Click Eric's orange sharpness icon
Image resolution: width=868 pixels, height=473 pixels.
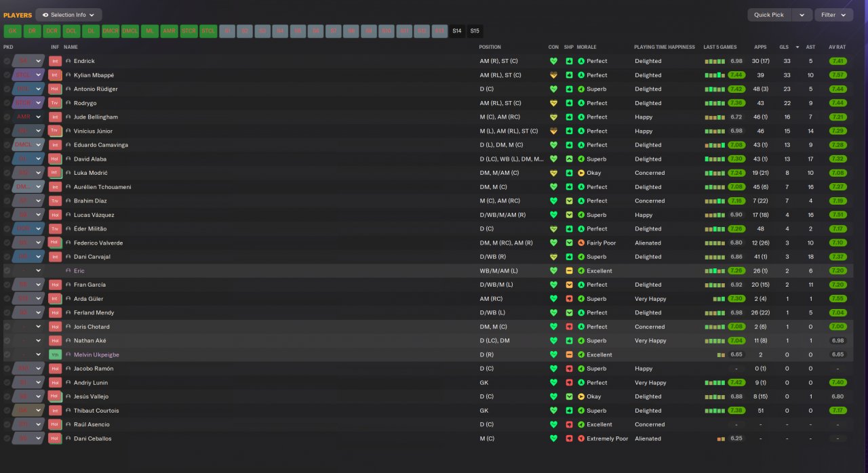tap(569, 270)
